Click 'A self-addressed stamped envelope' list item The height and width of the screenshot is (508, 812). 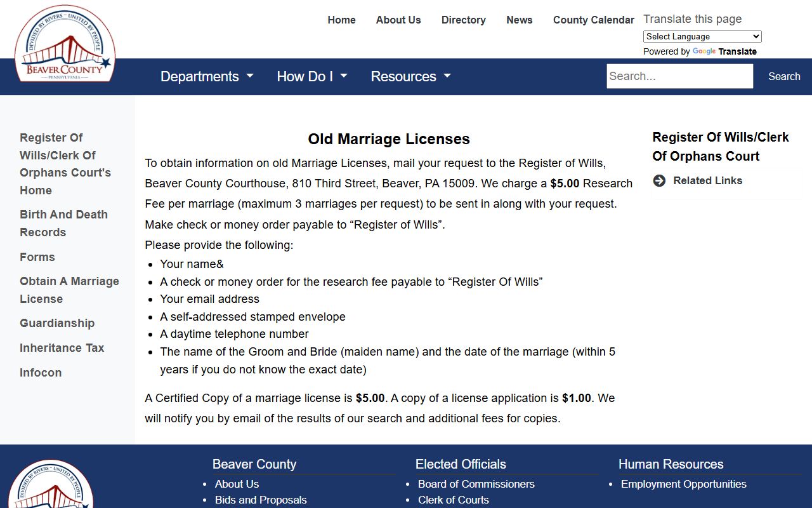pos(253,316)
